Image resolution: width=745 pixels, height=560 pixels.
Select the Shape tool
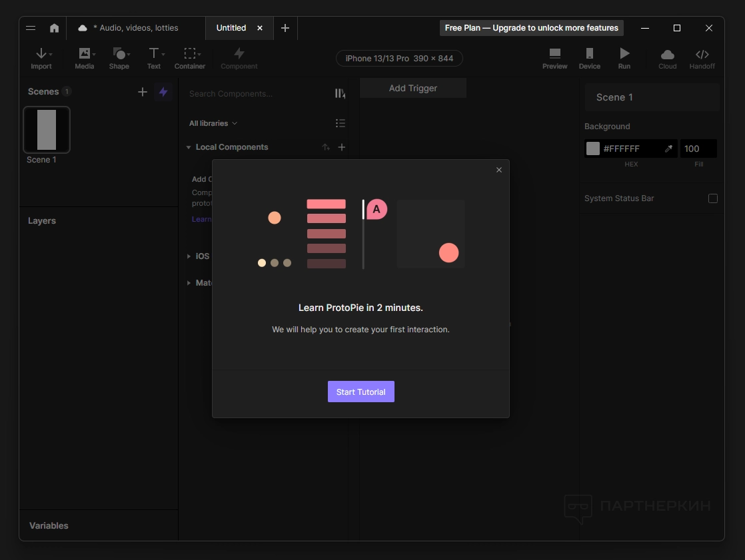pyautogui.click(x=119, y=55)
